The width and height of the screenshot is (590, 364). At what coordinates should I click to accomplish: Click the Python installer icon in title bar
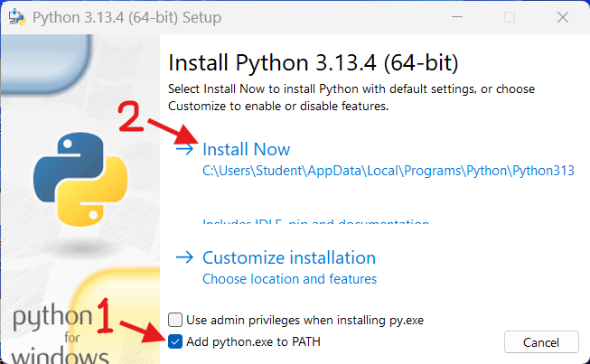pyautogui.click(x=17, y=17)
